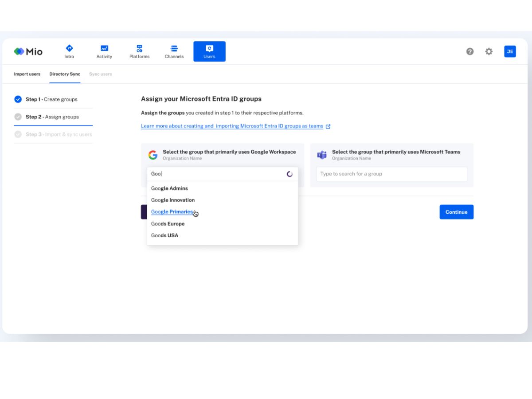Switch to the Import users tab
532x399 pixels.
pos(27,74)
